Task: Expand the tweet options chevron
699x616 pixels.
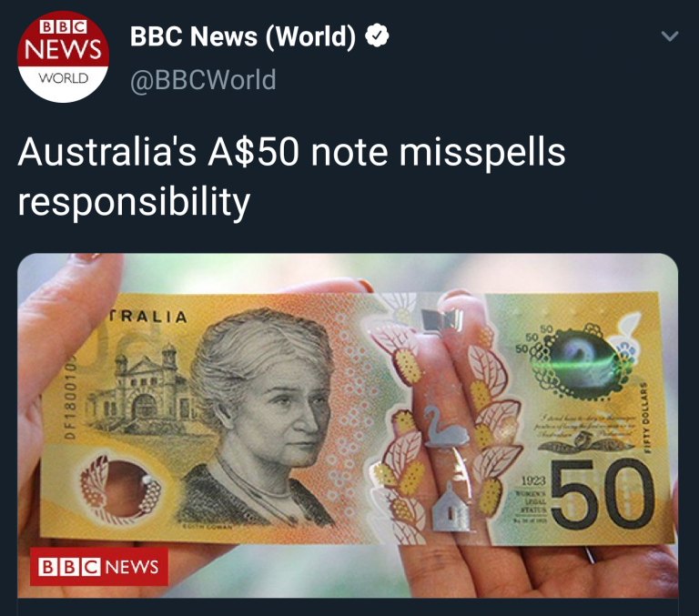Action: pos(670,36)
